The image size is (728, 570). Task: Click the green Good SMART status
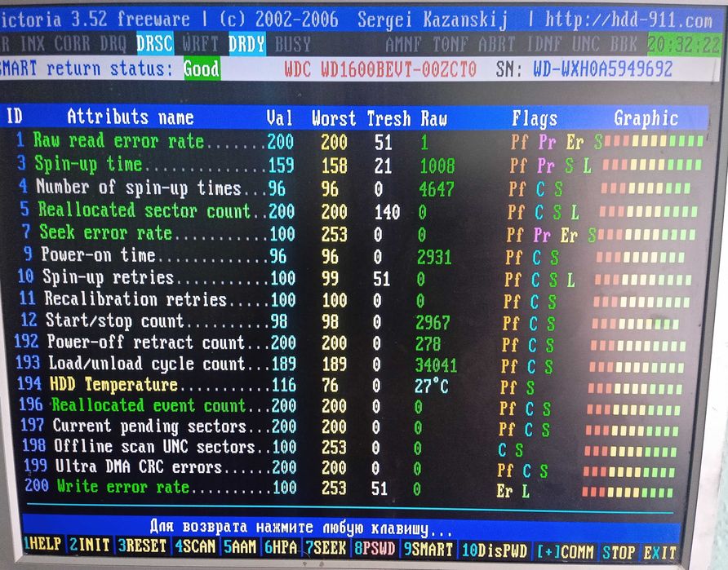[x=202, y=68]
